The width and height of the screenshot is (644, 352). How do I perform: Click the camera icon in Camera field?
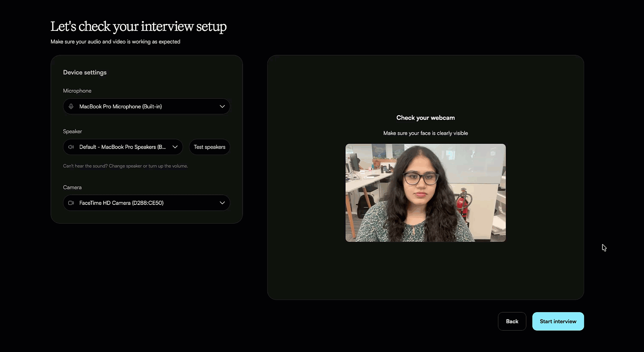(x=71, y=203)
